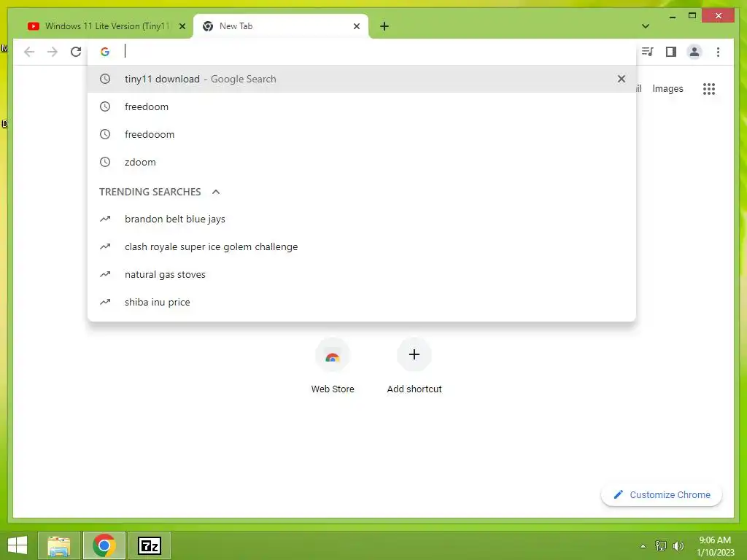Select brandon belt blue jays trending search
Image resolution: width=747 pixels, height=560 pixels.
click(362, 219)
